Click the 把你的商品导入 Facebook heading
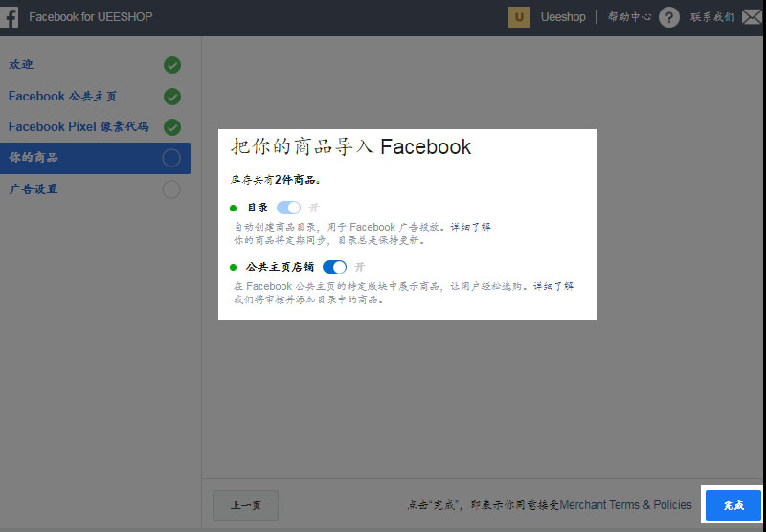 [x=350, y=146]
